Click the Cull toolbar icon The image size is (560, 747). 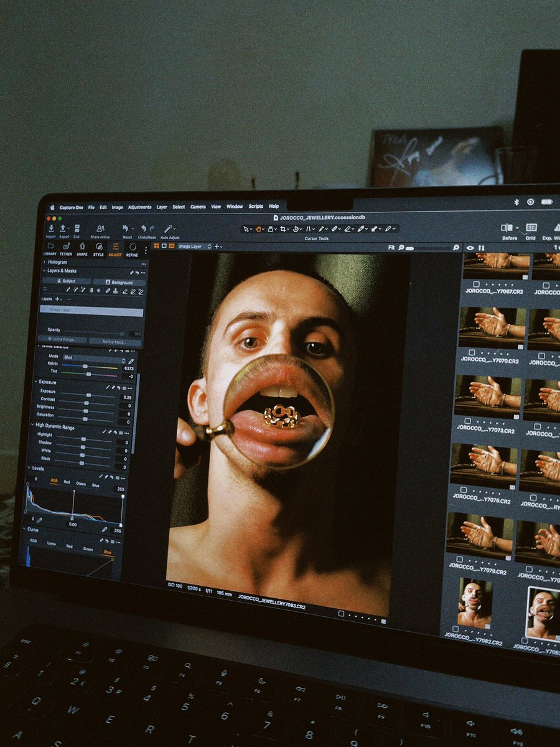(77, 228)
